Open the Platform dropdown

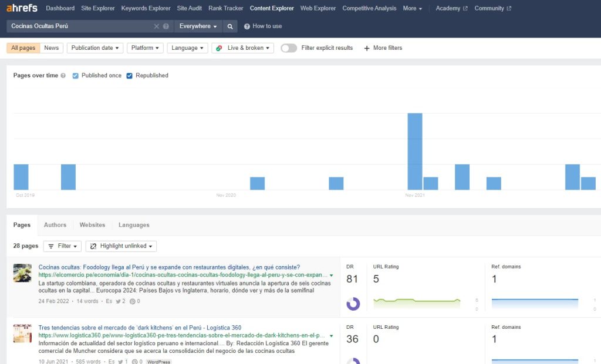coord(145,48)
